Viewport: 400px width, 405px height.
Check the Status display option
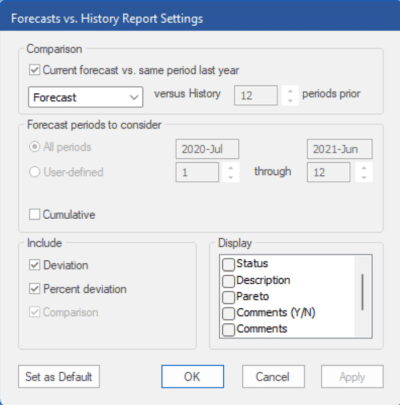(x=228, y=264)
